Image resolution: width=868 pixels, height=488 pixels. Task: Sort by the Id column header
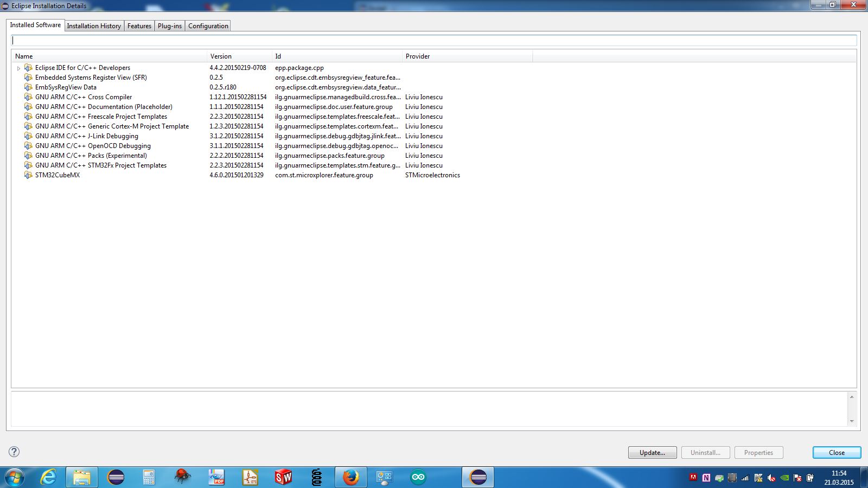337,56
